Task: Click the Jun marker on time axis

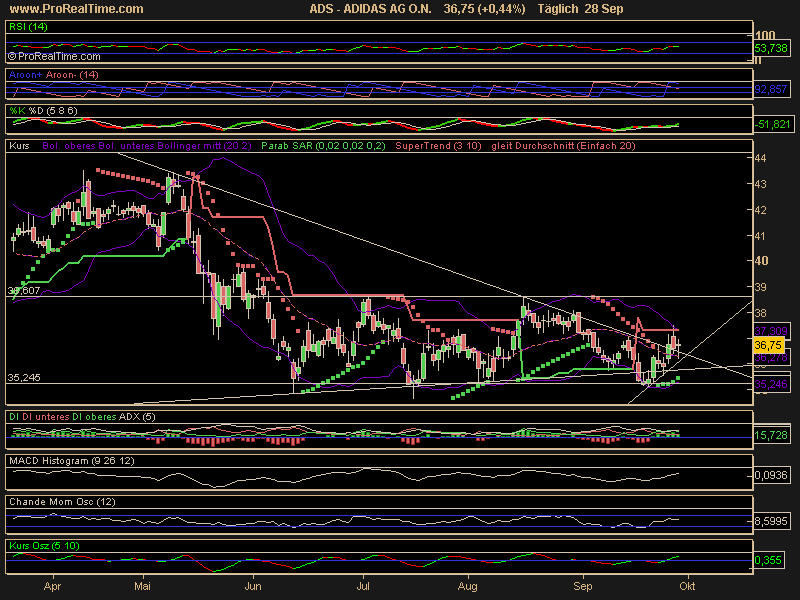Action: pyautogui.click(x=253, y=586)
